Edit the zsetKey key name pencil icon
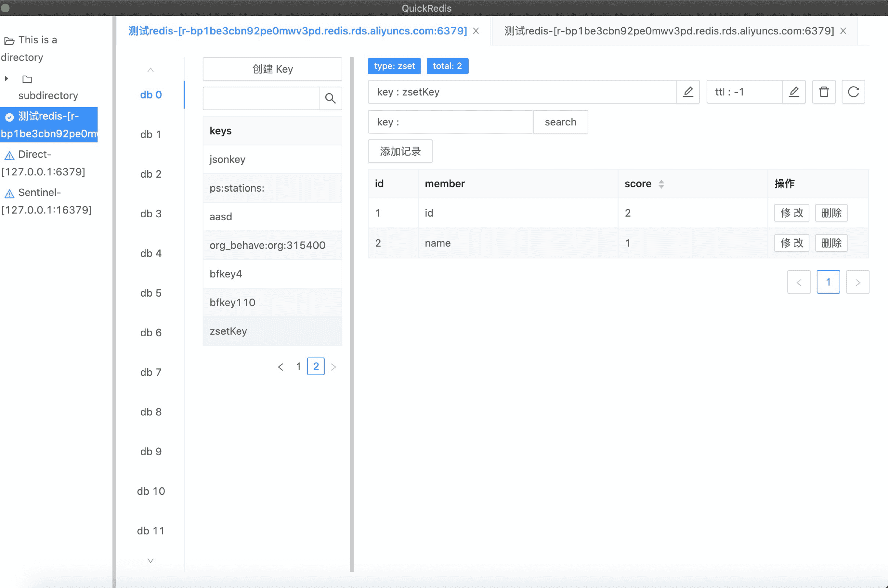This screenshot has width=888, height=588. pos(688,92)
